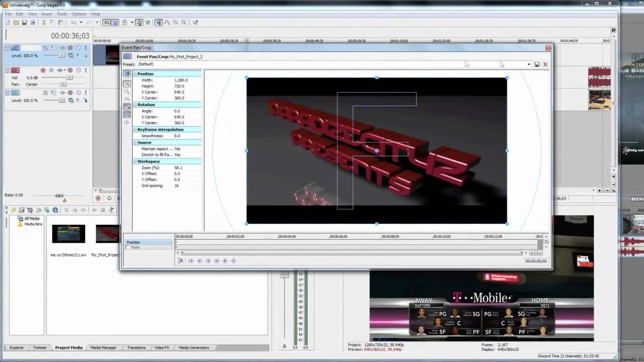Mute video track 1
This screenshot has height=362, width=644.
coord(78,48)
